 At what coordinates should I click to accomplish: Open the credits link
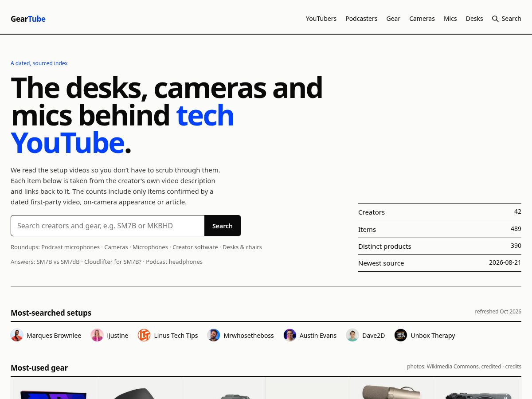pyautogui.click(x=513, y=367)
